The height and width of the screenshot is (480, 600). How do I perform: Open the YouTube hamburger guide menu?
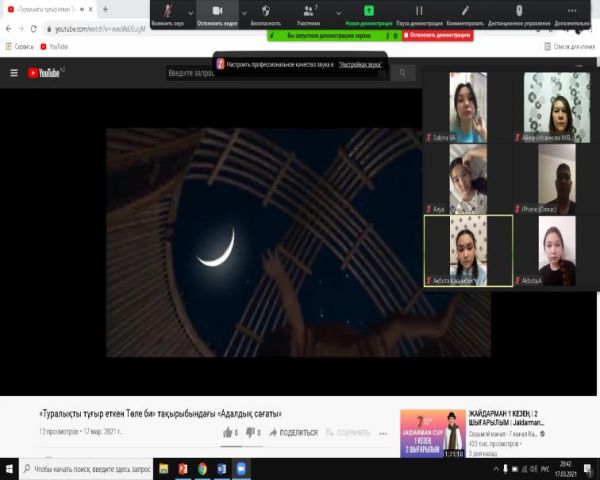[14, 73]
